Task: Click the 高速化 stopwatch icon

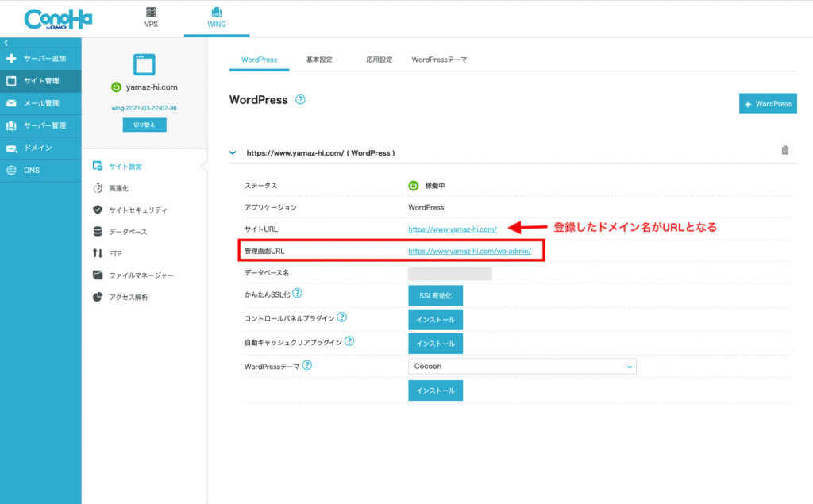Action: [x=98, y=187]
